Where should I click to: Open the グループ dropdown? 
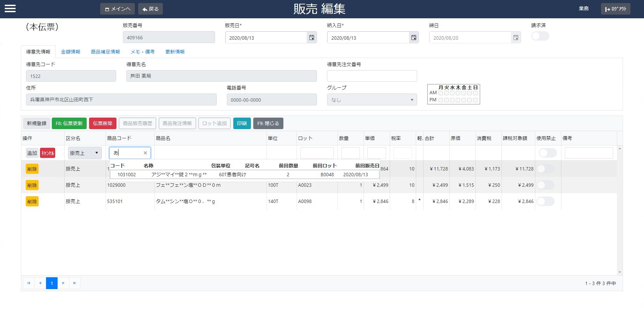(x=372, y=100)
